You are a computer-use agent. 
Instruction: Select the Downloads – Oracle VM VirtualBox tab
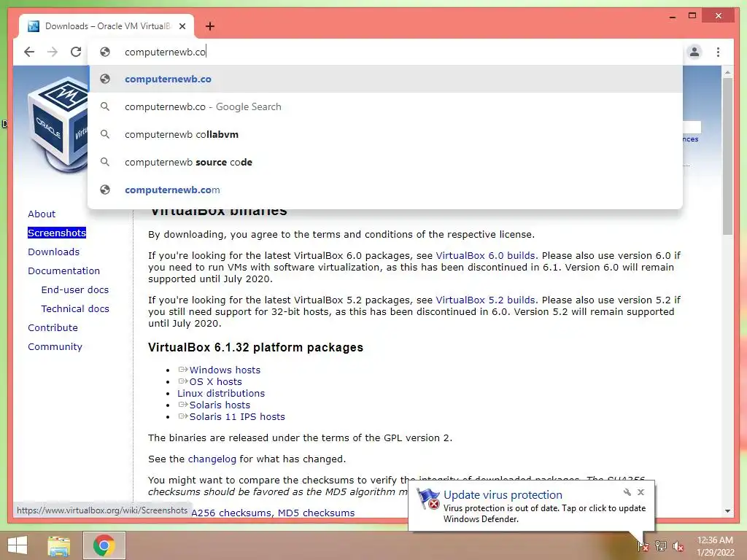point(107,26)
